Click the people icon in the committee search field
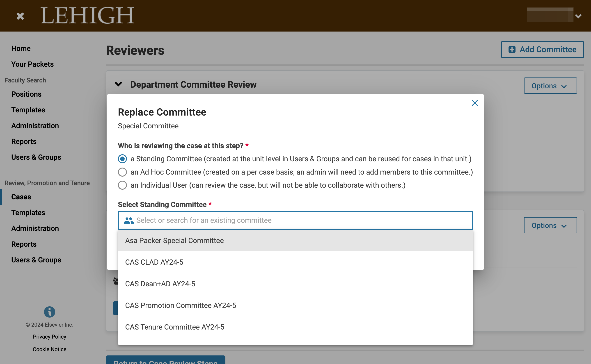The image size is (591, 364). click(129, 220)
